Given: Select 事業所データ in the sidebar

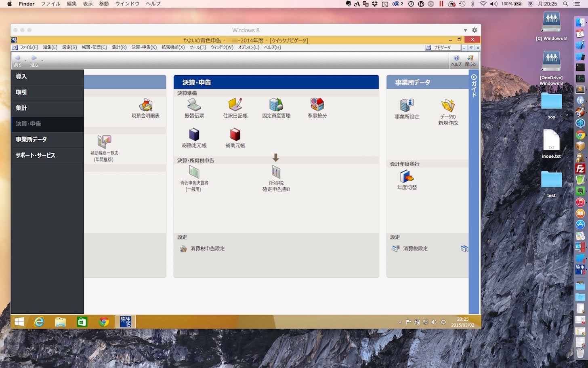Looking at the screenshot, I should tap(47, 140).
